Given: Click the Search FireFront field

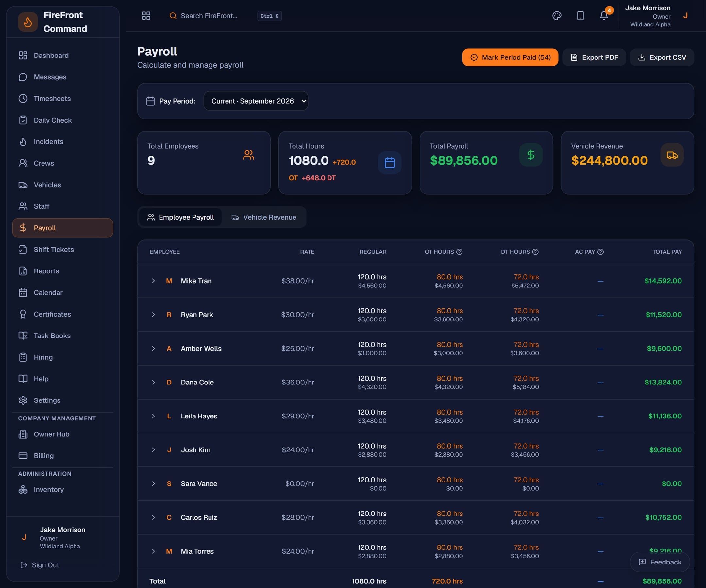Looking at the screenshot, I should (225, 16).
